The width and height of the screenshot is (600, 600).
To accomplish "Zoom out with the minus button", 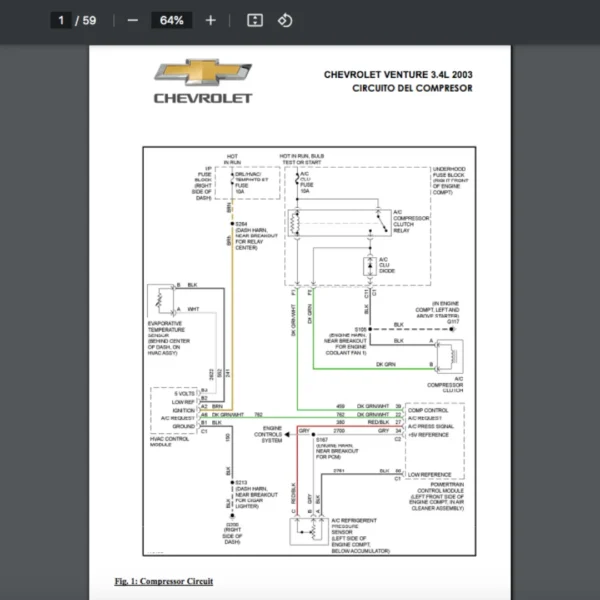I will (x=132, y=20).
